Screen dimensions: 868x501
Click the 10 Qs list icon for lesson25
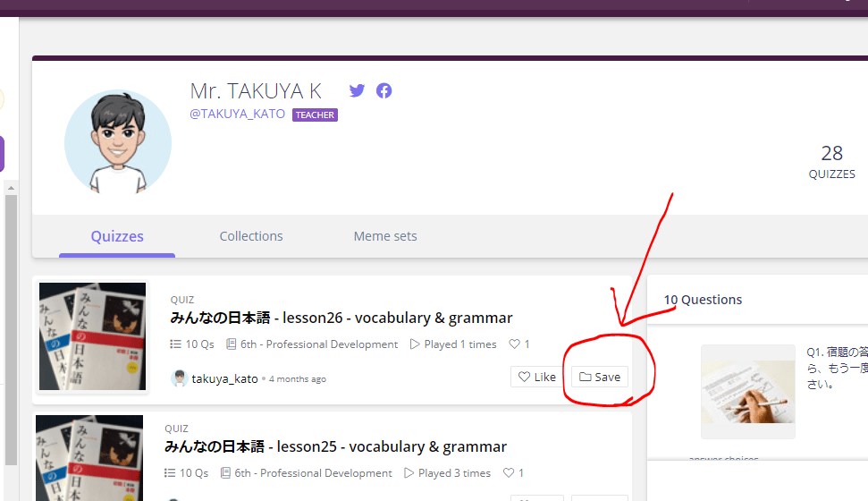click(170, 472)
